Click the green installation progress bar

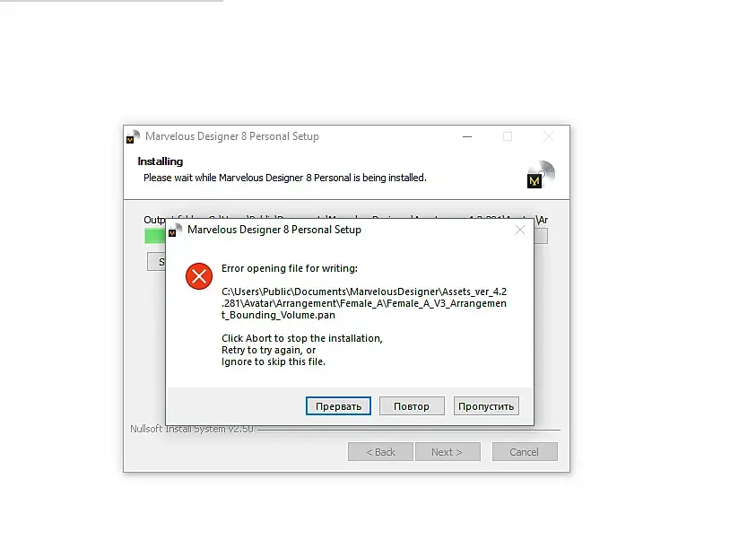pyautogui.click(x=155, y=236)
